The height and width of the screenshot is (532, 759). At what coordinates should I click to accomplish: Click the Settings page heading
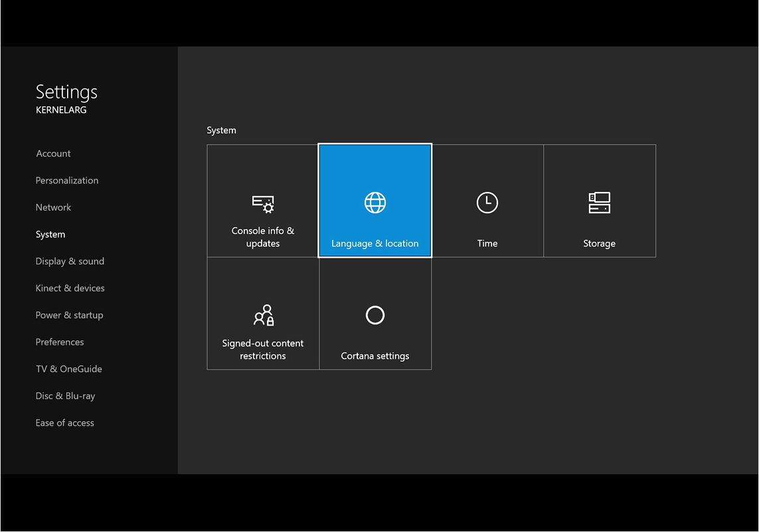[66, 92]
